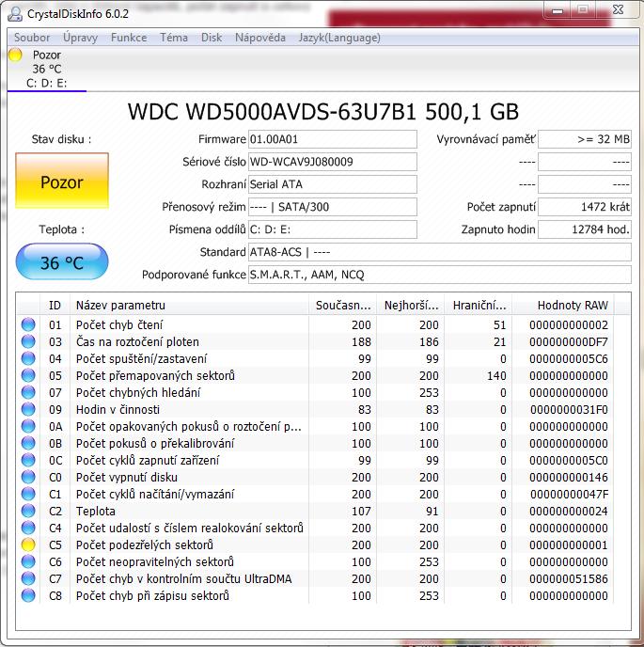Click the Název parametru column header
Screen dimensions: 644x647
tap(189, 306)
